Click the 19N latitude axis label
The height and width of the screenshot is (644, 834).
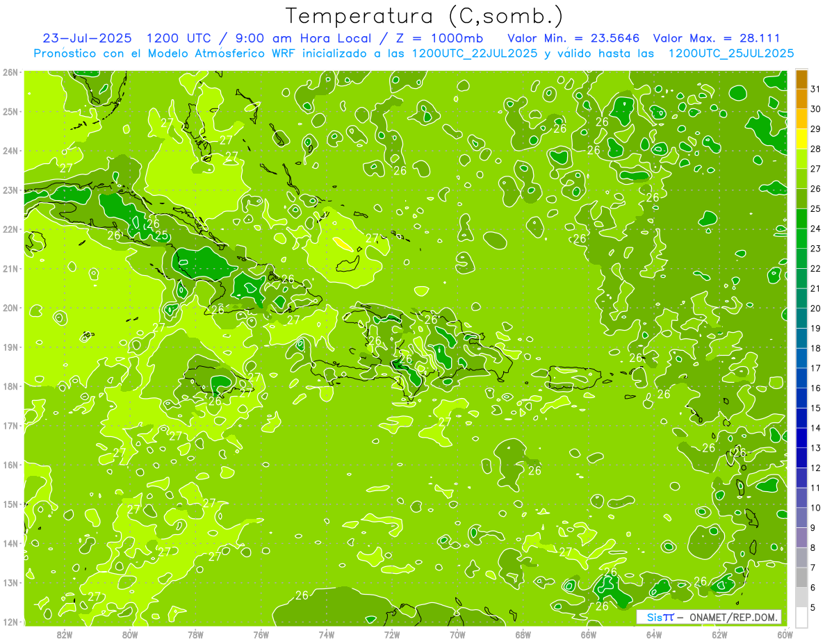point(10,347)
